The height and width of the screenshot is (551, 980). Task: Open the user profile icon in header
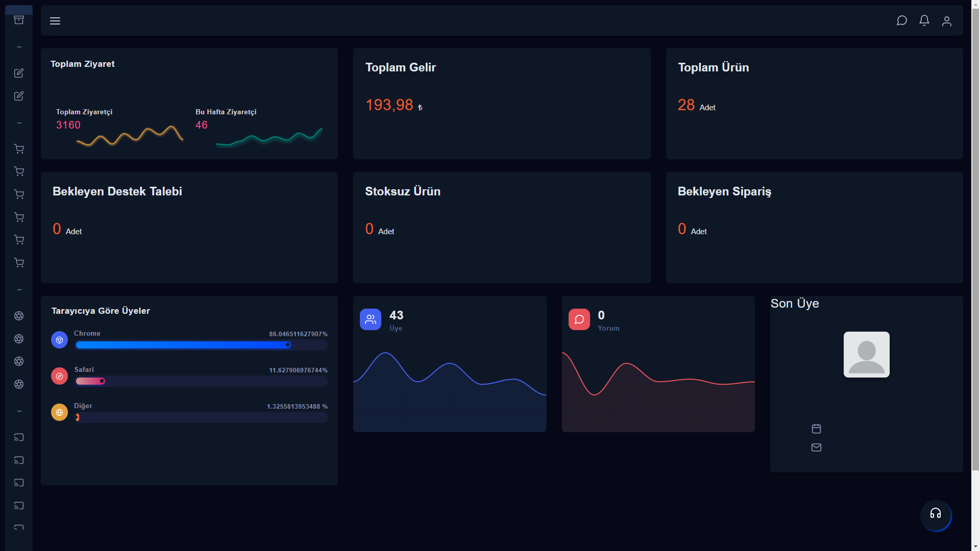tap(947, 21)
